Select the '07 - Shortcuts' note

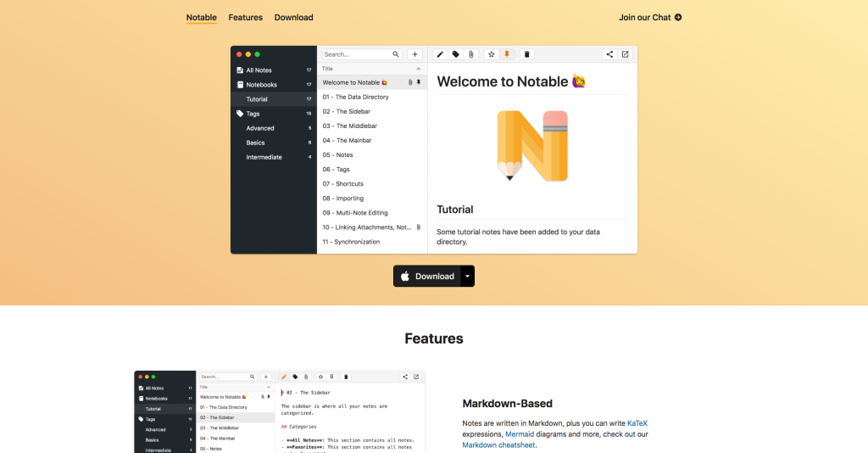(x=373, y=184)
